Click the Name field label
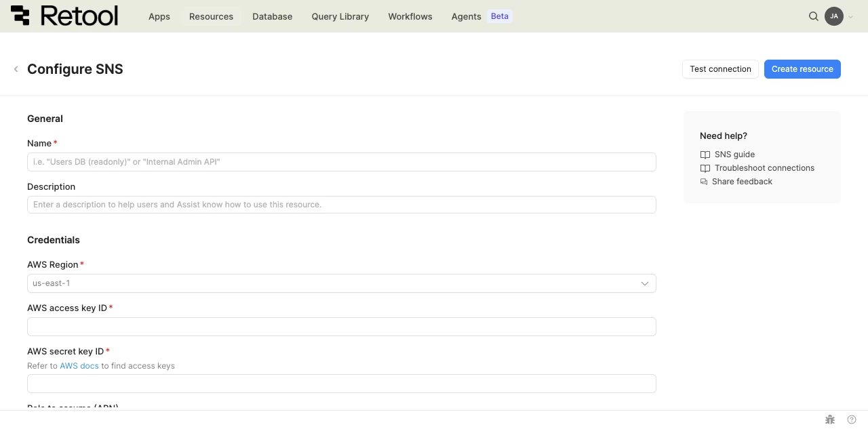868x429 pixels. coord(39,143)
